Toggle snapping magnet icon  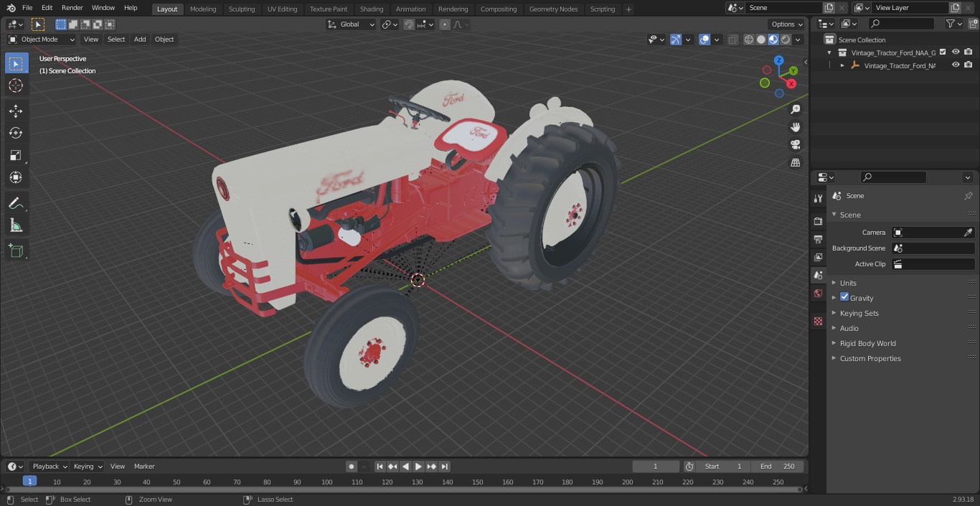tap(409, 24)
